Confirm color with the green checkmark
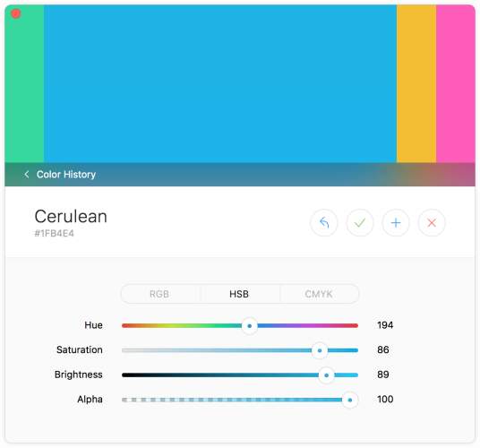This screenshot has width=480, height=448. [x=360, y=222]
